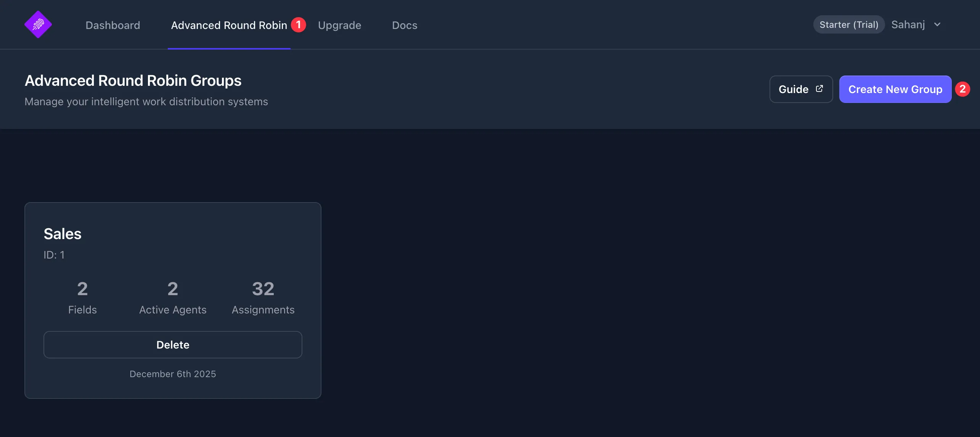Click the Starter (Trial) plan badge
Screen dimensions: 980x437
(x=848, y=24)
